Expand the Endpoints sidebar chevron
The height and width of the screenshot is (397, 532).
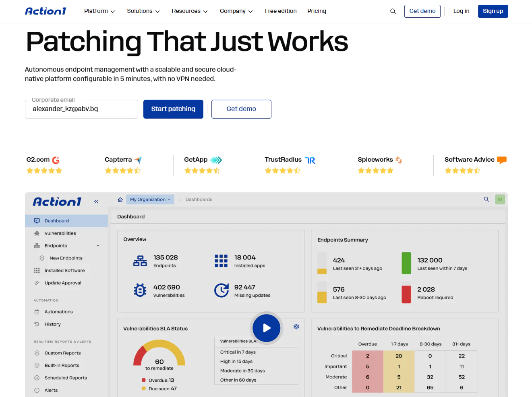pyautogui.click(x=98, y=246)
